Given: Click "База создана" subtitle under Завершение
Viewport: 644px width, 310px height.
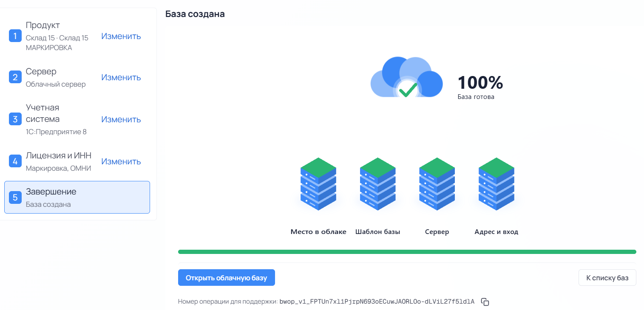Looking at the screenshot, I should [48, 204].
